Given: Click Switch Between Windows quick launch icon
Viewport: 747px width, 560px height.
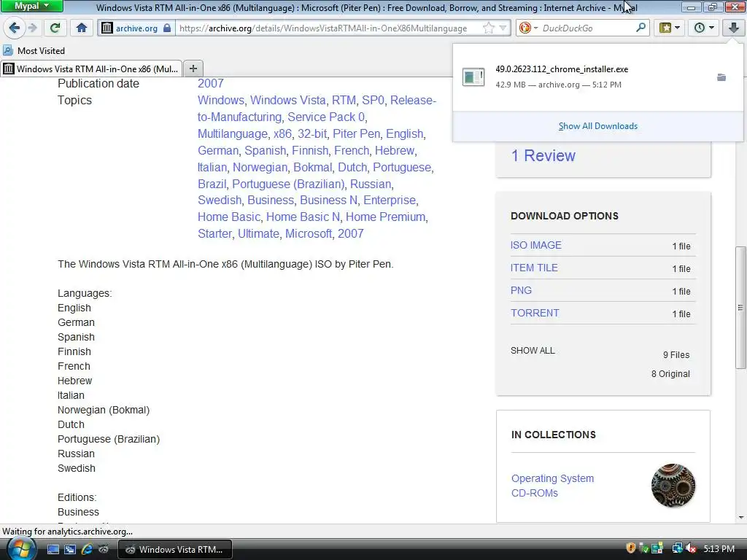Looking at the screenshot, I should [x=70, y=550].
